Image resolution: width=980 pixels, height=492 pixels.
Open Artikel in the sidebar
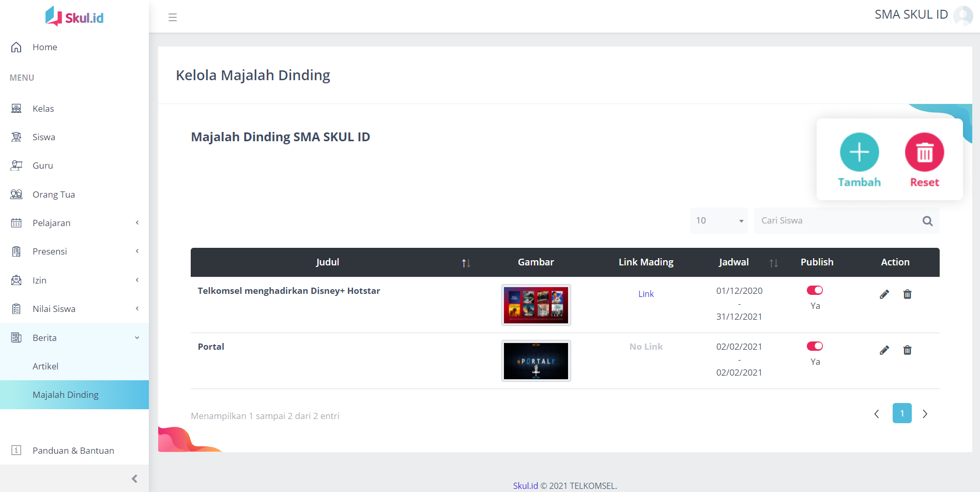point(45,366)
